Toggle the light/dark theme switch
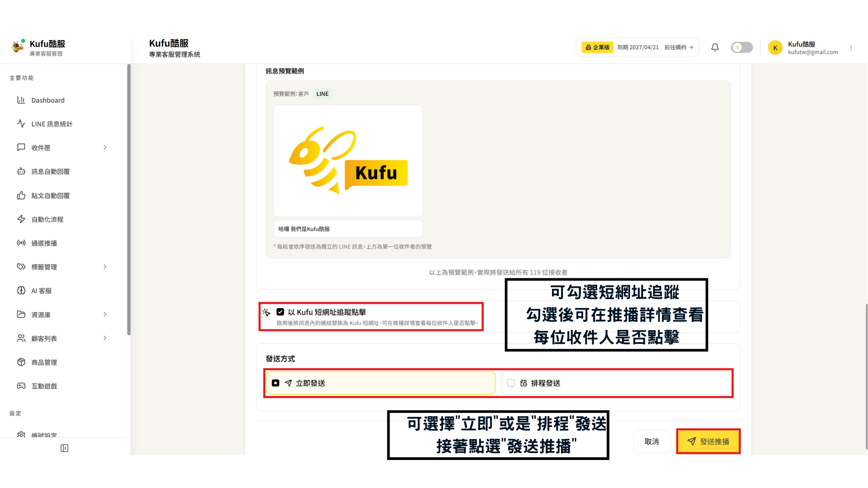This screenshot has height=488, width=868. tap(741, 47)
